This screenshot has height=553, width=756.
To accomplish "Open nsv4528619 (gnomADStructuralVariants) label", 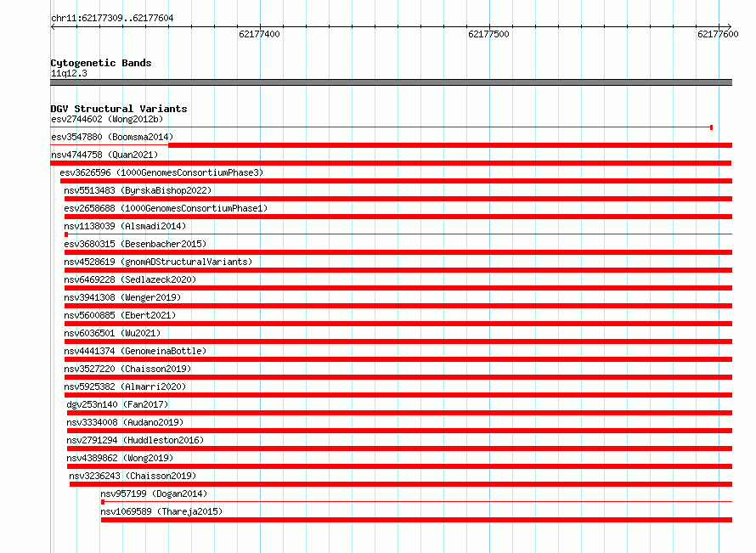I will (x=158, y=262).
